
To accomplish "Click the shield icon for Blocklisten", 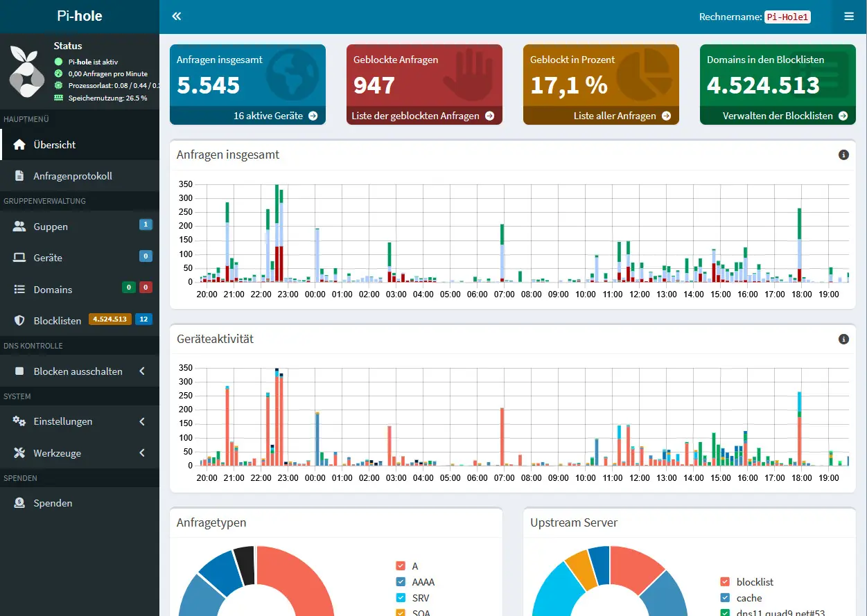I will pyautogui.click(x=19, y=320).
